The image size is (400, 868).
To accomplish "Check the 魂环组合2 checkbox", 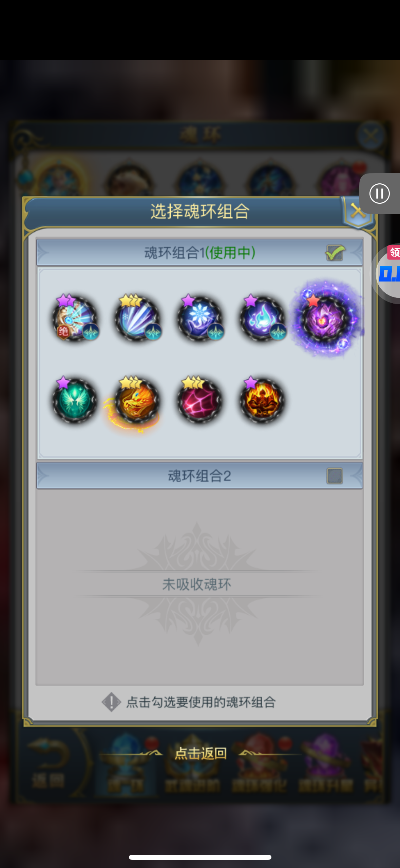I will point(335,476).
